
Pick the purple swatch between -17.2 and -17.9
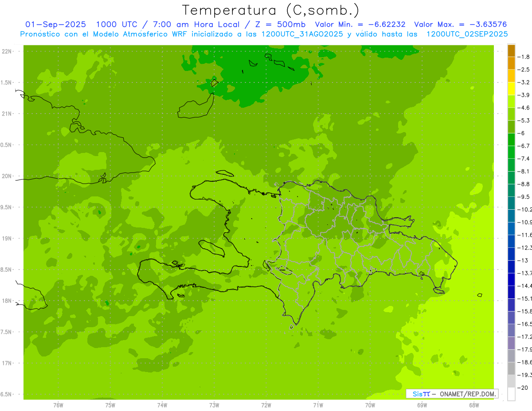pos(511,343)
